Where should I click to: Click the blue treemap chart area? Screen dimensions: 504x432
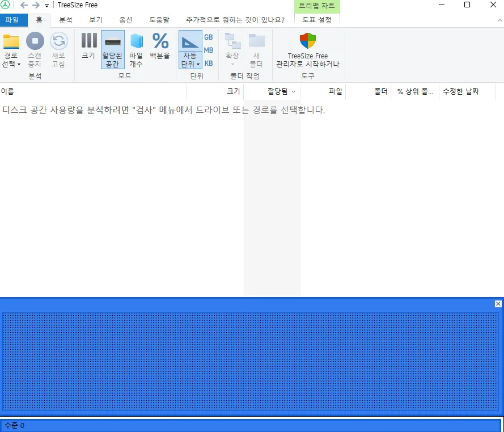pos(251,362)
